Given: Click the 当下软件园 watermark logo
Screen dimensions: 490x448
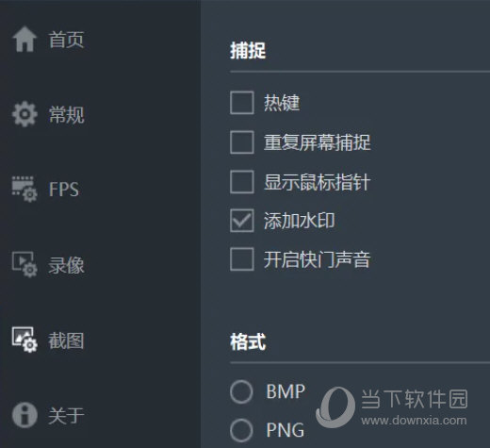Looking at the screenshot, I should 335,407.
